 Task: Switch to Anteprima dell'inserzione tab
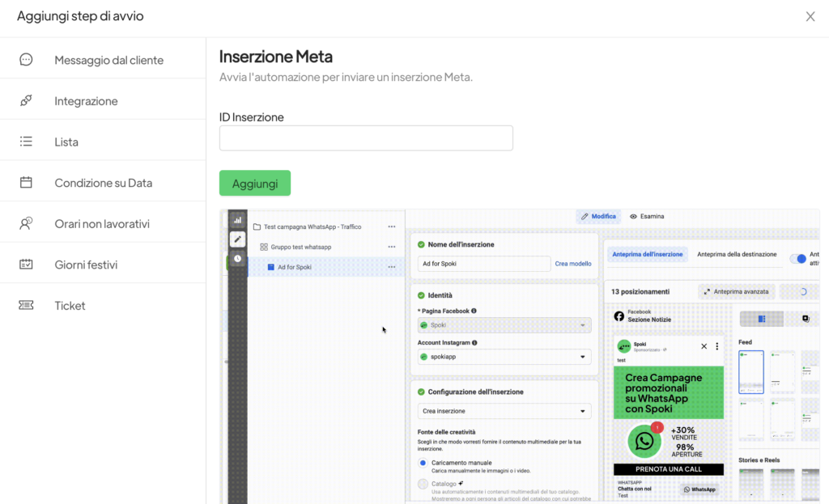tap(647, 254)
